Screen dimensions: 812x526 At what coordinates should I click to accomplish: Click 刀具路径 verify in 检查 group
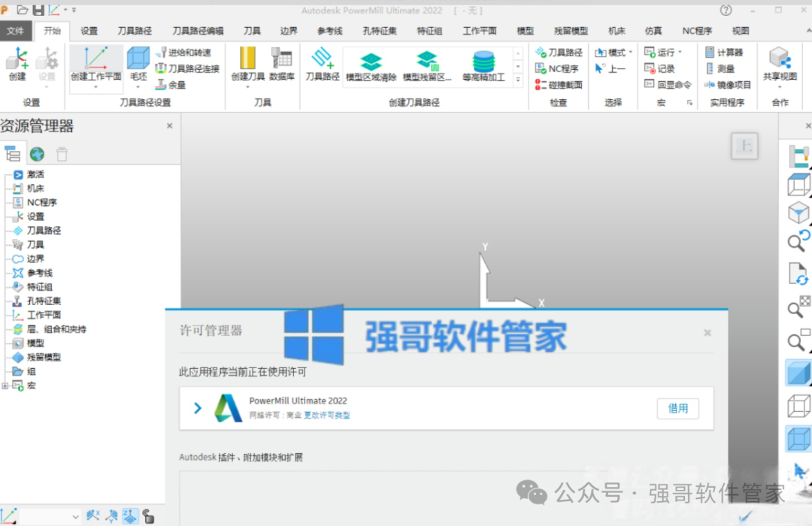(559, 53)
